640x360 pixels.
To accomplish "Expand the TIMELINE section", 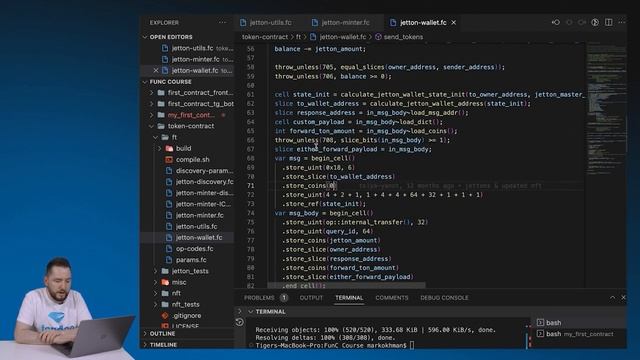I will 145,344.
